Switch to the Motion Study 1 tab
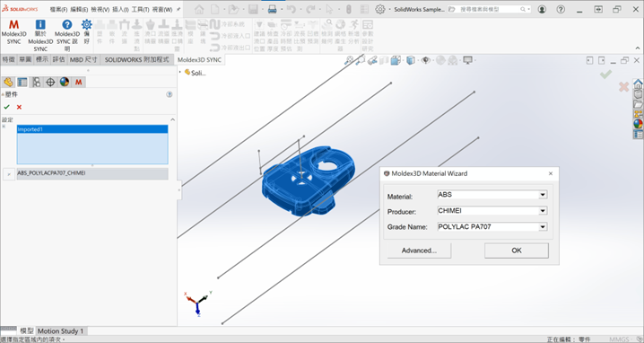 (x=60, y=330)
